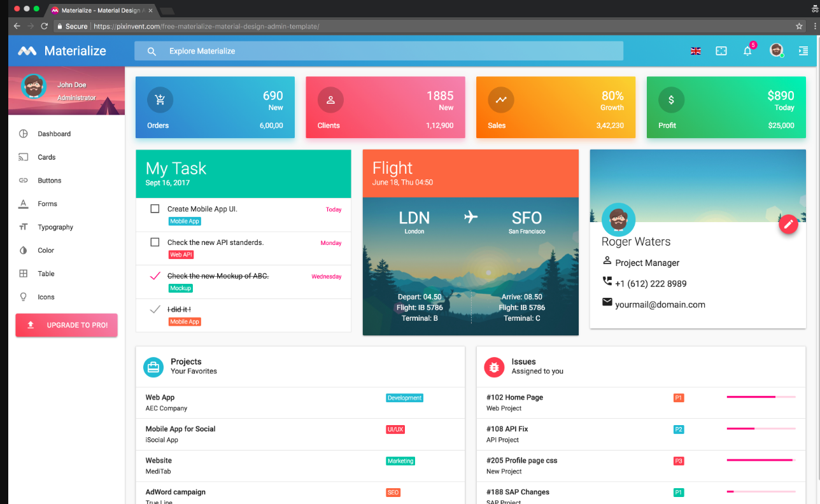
Task: Open the notifications bell in the top bar
Action: (x=747, y=50)
